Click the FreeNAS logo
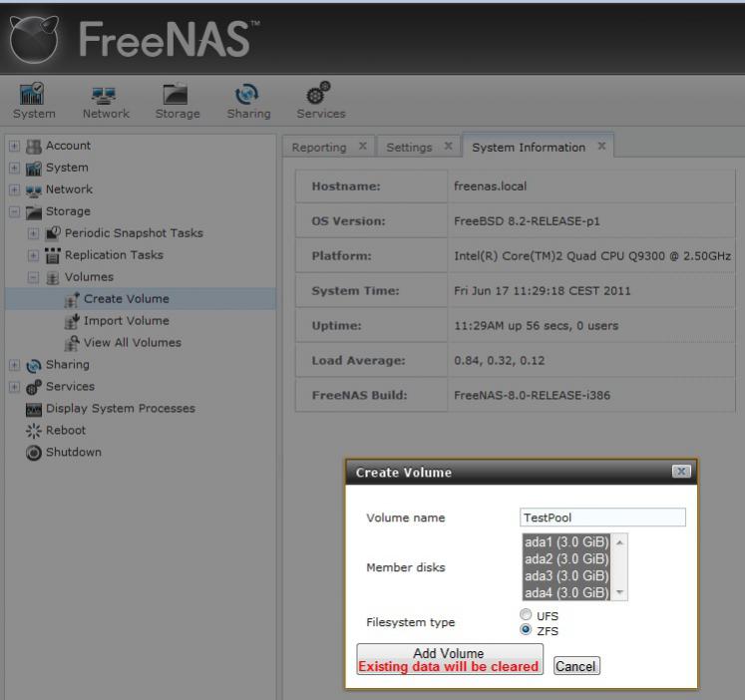The image size is (745, 700). pyautogui.click(x=135, y=39)
